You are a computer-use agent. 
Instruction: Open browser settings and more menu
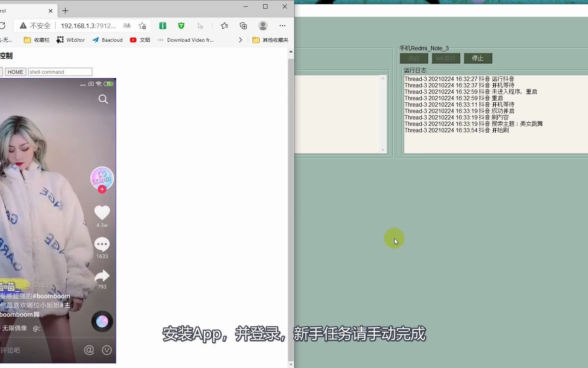[x=282, y=26]
